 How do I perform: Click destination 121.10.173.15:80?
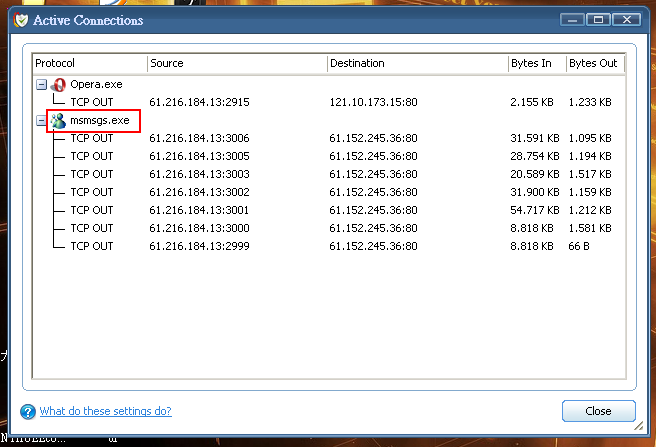coord(373,102)
